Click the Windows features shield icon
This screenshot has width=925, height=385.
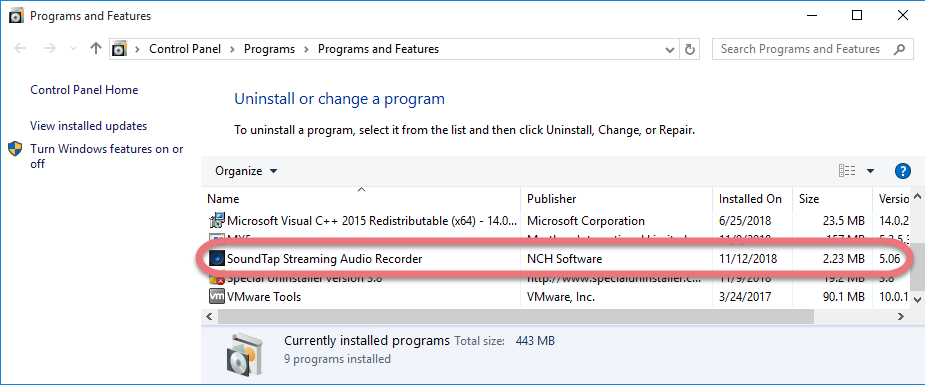[15, 148]
